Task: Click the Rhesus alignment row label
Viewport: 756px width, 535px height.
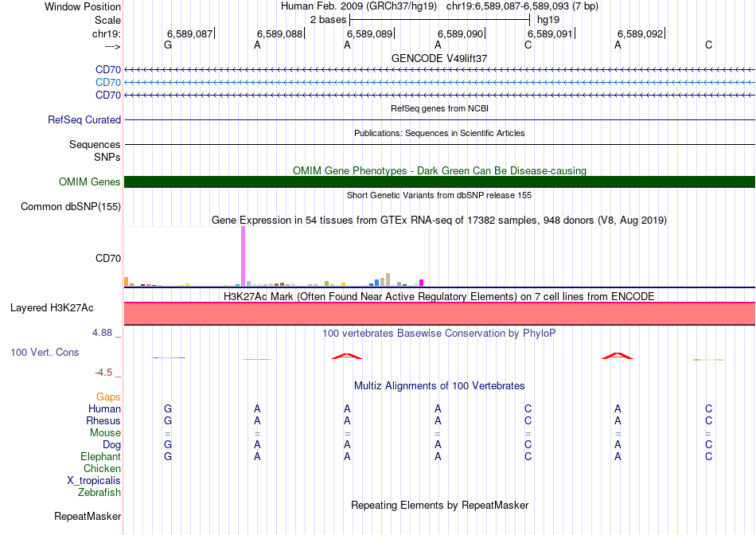Action: click(103, 420)
